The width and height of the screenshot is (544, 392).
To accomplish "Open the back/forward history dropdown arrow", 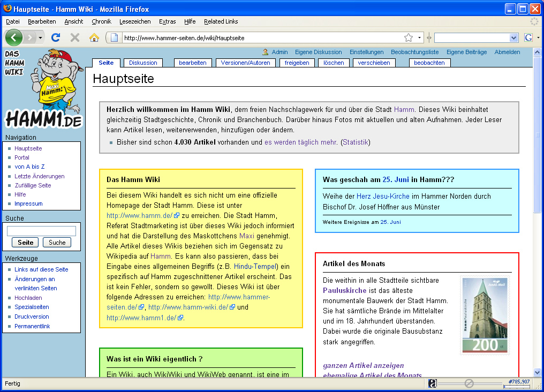I will pos(40,37).
